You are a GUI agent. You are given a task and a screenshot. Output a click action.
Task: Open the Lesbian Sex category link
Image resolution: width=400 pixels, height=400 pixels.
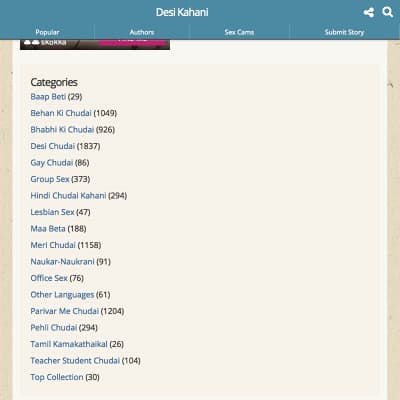pyautogui.click(x=52, y=212)
